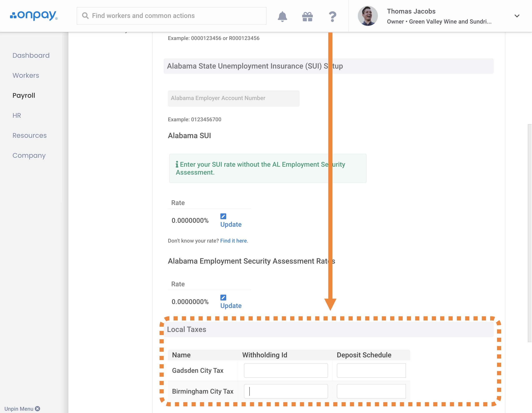The width and height of the screenshot is (532, 413).
Task: Go to Workers in sidebar
Action: (26, 75)
